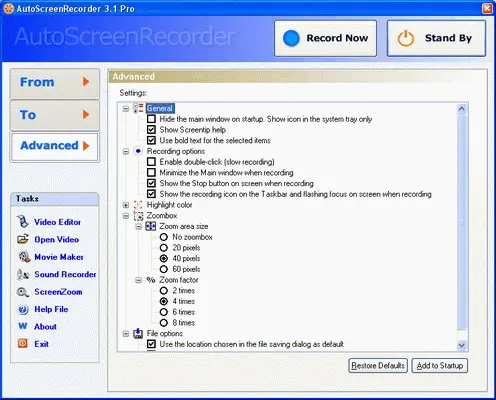
Task: Click the About W icon
Action: click(x=23, y=326)
